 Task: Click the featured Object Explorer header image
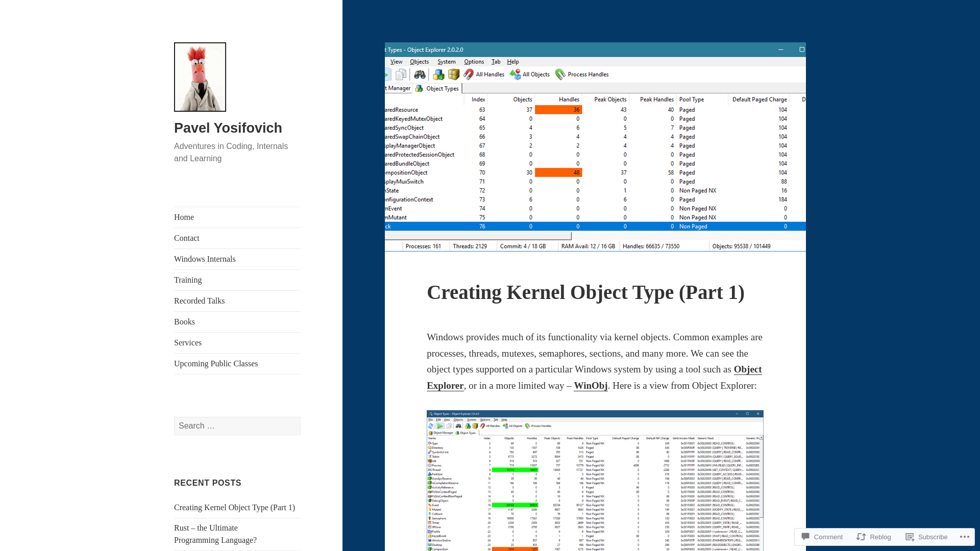click(x=595, y=147)
